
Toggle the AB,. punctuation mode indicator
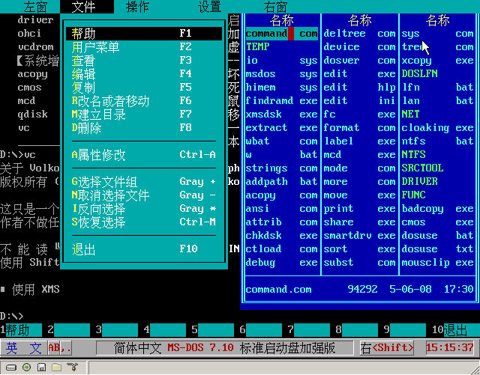(60, 348)
